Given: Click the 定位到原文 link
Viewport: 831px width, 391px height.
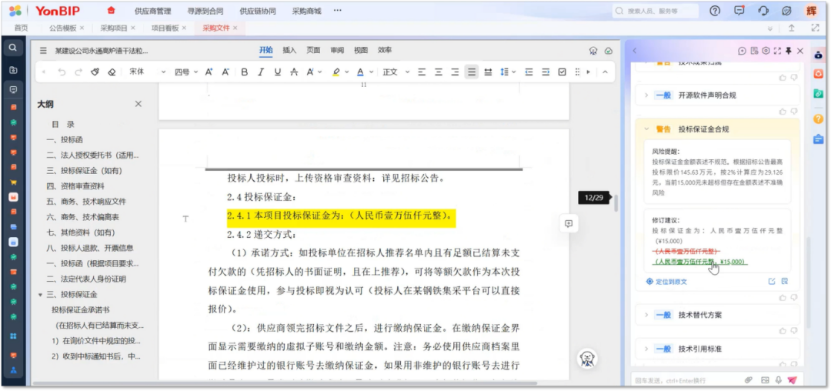Looking at the screenshot, I should coord(667,282).
